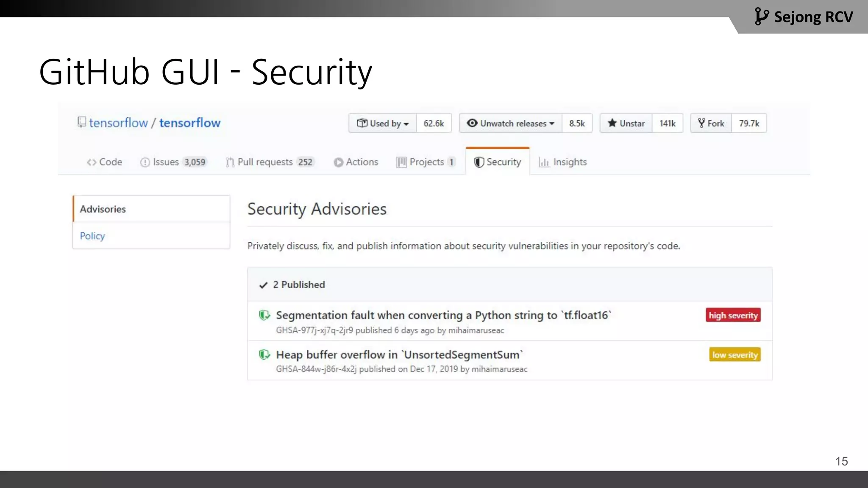Screen dimensions: 868x488
Task: Open the Unwatch releases dropdown
Action: coord(511,123)
